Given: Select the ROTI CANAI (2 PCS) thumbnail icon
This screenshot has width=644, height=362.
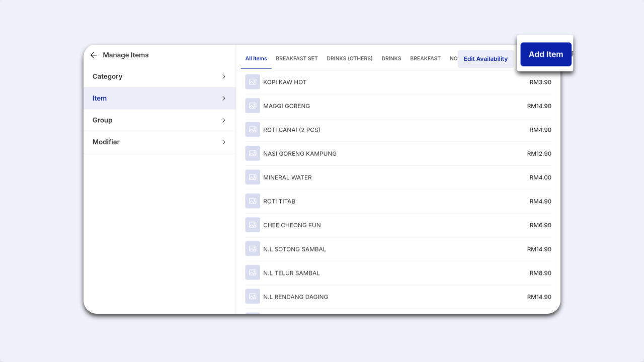Looking at the screenshot, I should pos(253,130).
